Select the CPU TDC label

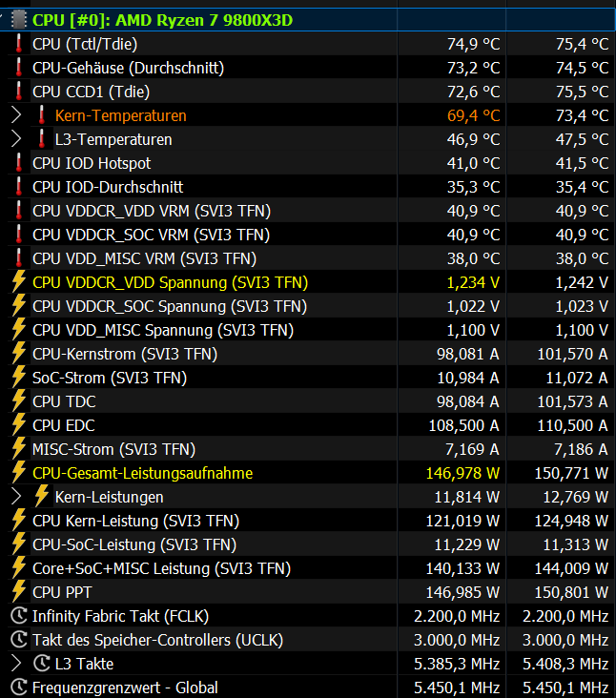(x=64, y=401)
